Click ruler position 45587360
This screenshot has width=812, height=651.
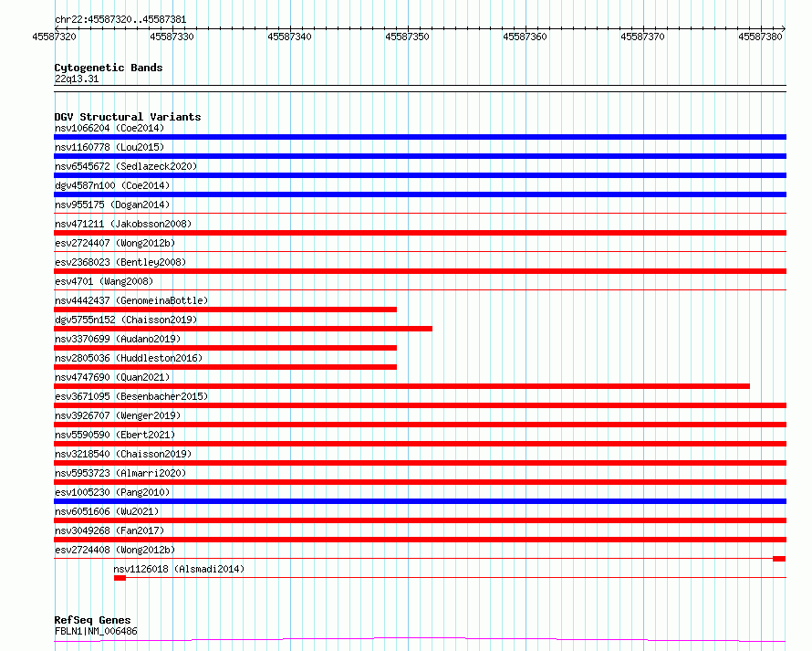click(x=525, y=37)
